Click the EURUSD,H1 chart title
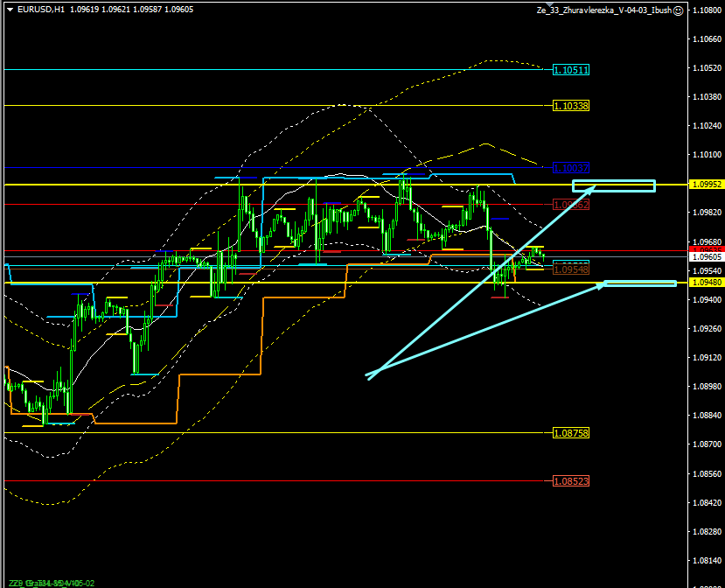Screen dimensions: 725x588 [x=40, y=10]
